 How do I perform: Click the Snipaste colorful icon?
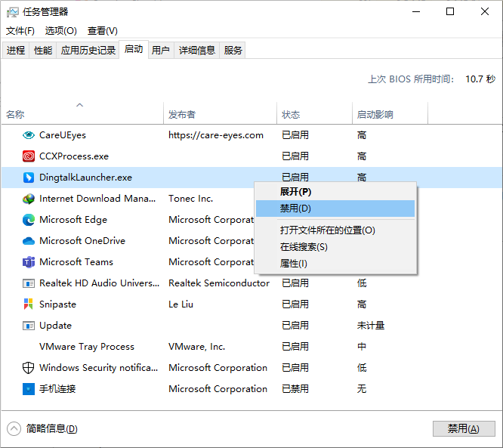(x=29, y=304)
